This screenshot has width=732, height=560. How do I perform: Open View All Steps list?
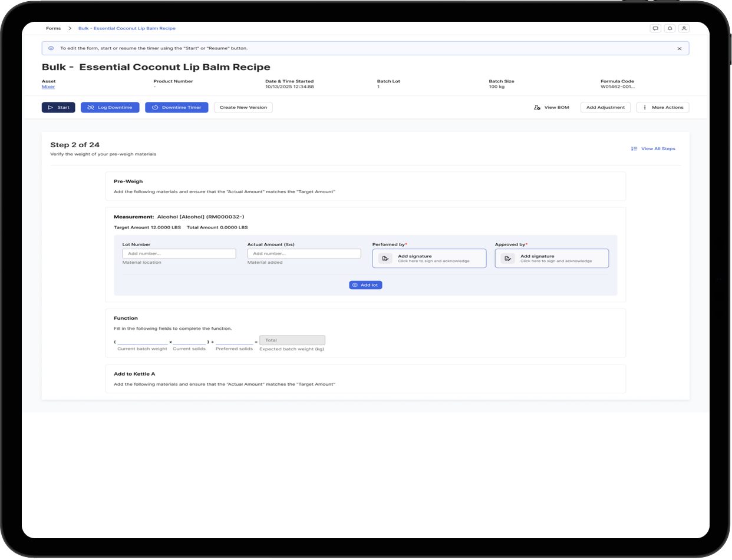click(653, 148)
